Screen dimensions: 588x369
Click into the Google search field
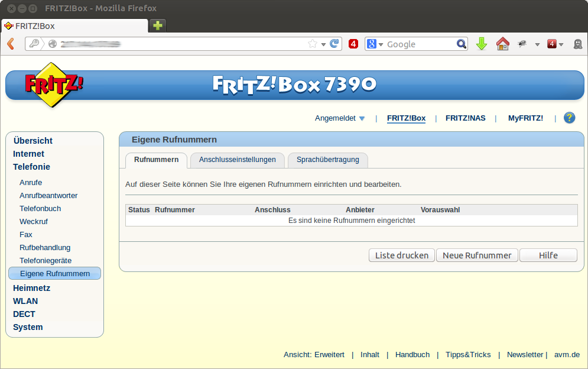[x=420, y=44]
